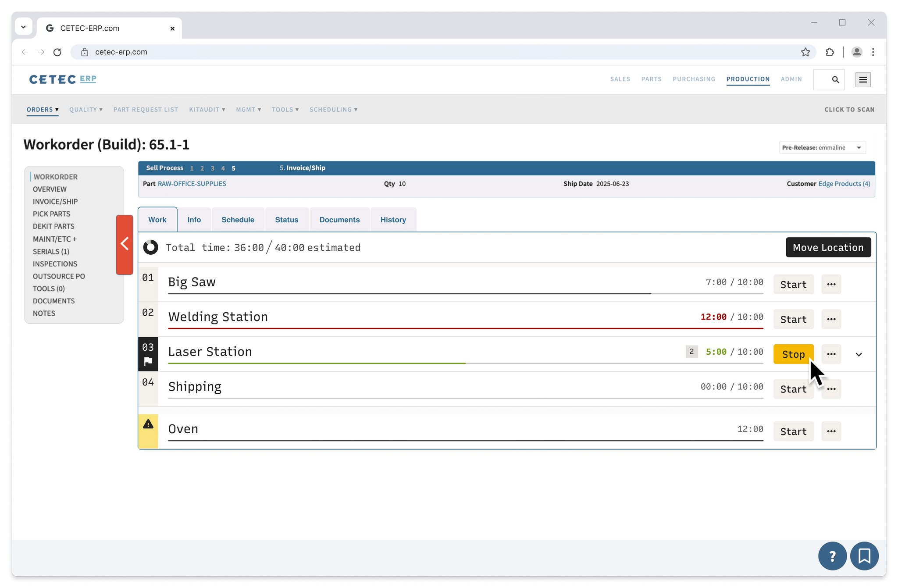Click the Oven warning triangle icon

click(x=148, y=424)
